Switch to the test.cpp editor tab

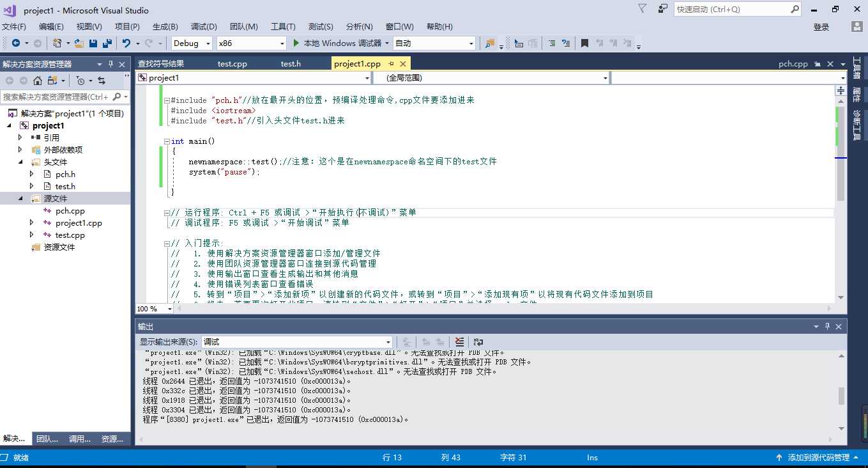point(232,64)
